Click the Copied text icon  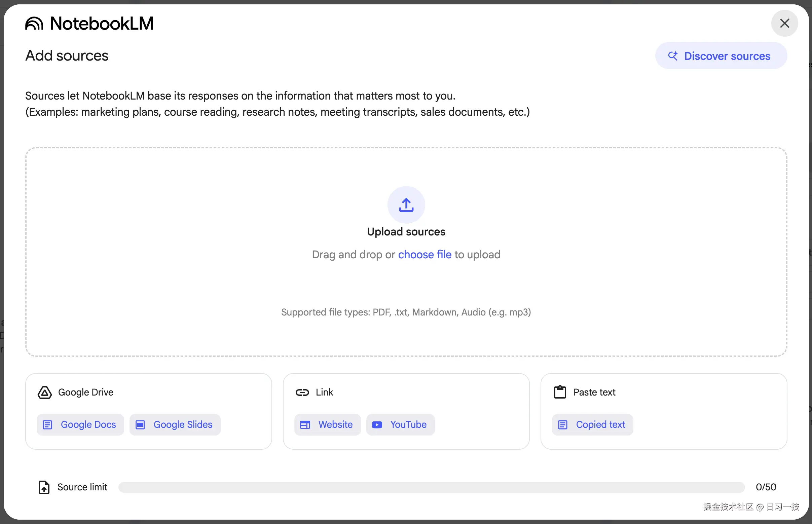click(562, 425)
